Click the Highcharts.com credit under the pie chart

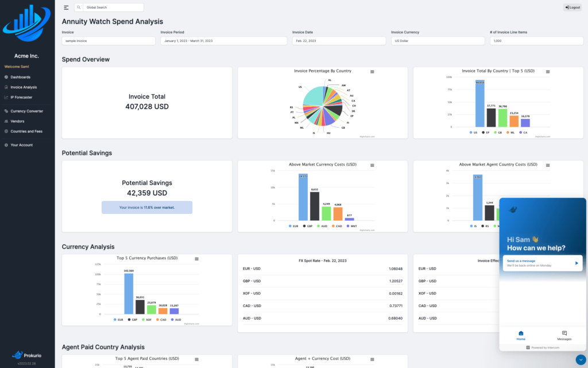[367, 137]
